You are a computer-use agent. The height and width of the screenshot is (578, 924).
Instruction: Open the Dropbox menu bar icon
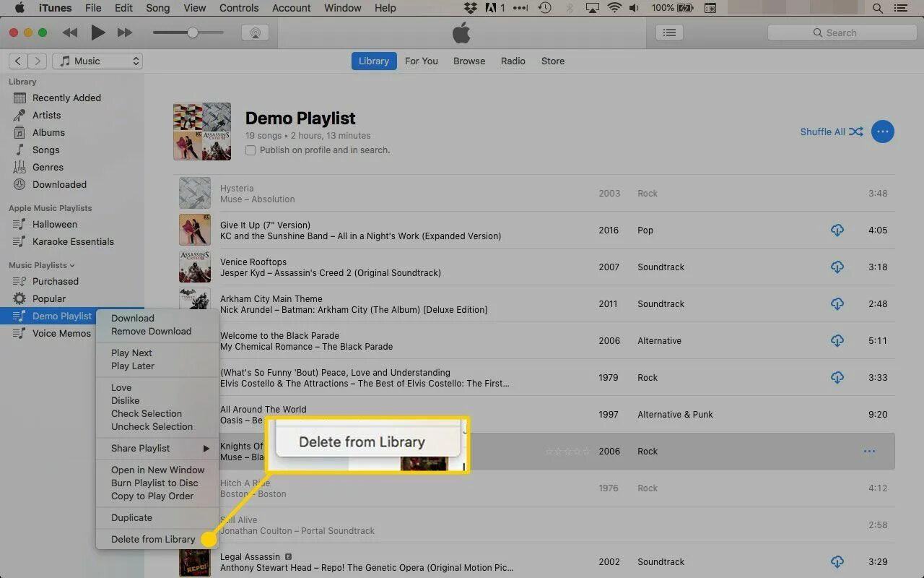pyautogui.click(x=470, y=8)
